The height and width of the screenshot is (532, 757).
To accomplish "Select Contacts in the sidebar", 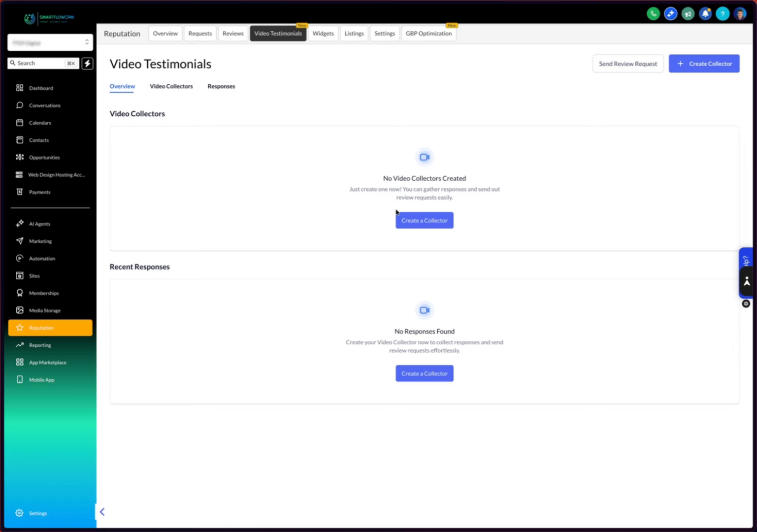I will [x=50, y=140].
